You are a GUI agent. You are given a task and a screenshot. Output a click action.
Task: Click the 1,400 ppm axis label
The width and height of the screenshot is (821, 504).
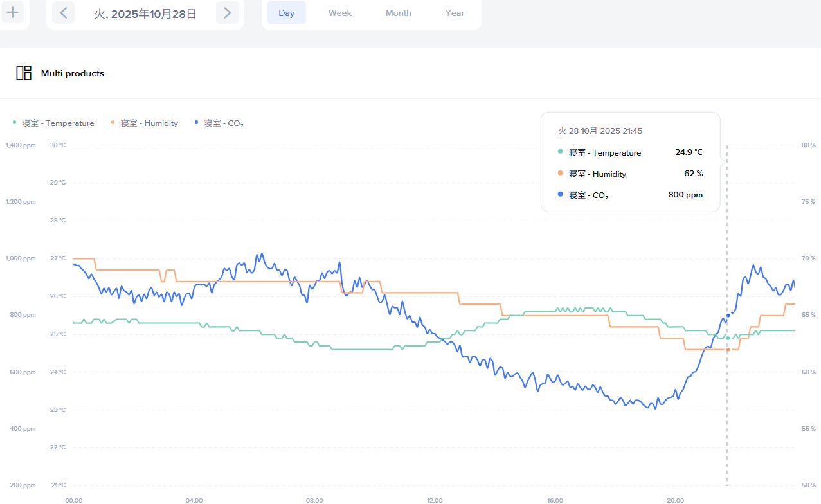tap(21, 145)
